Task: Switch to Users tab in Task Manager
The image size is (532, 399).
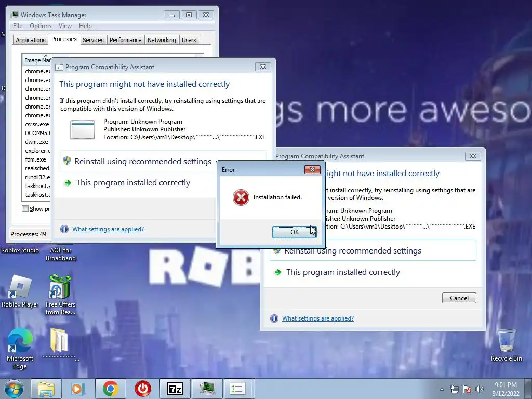Action: (189, 40)
